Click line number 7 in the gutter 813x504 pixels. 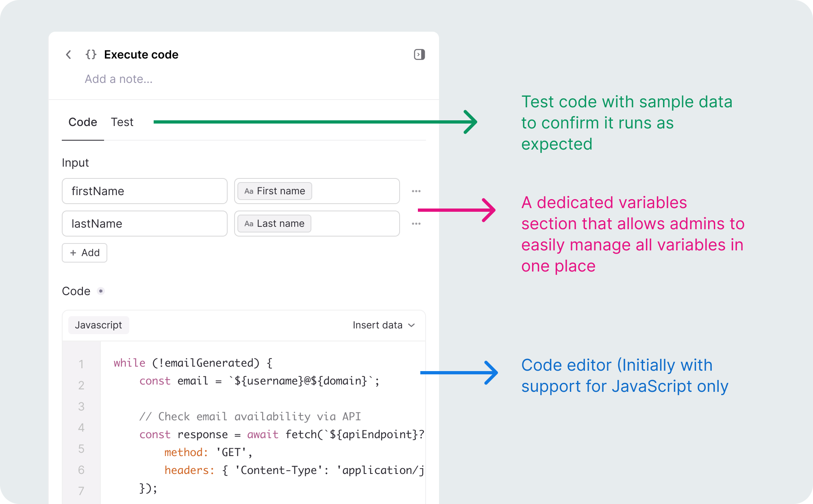81,491
